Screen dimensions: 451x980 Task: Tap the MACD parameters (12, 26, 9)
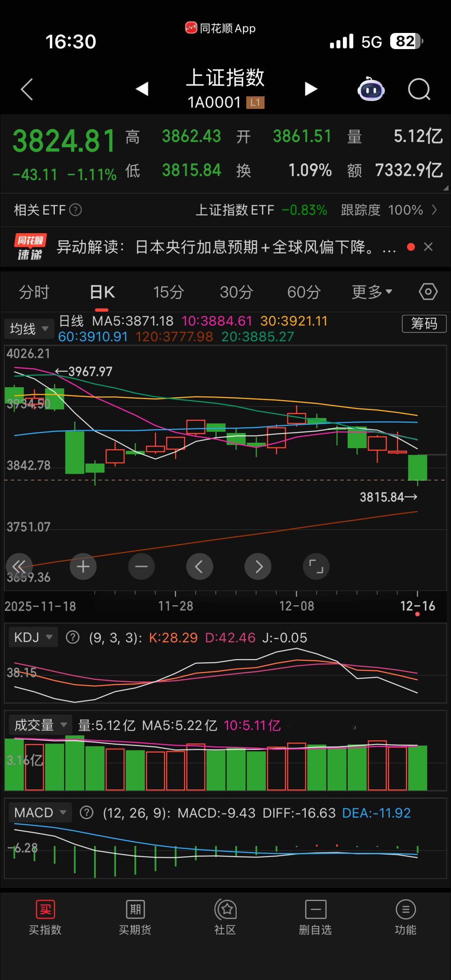pos(136,813)
